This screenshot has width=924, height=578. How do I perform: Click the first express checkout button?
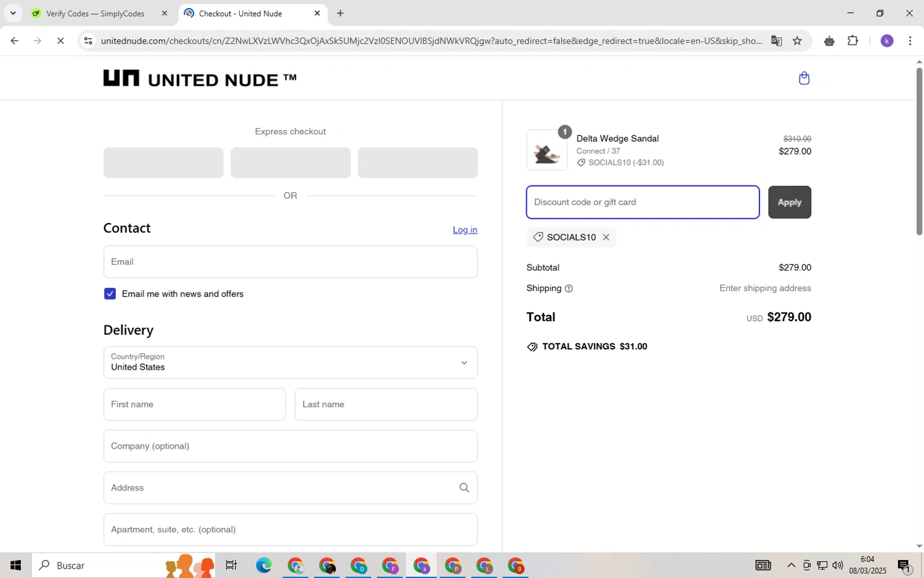163,163
